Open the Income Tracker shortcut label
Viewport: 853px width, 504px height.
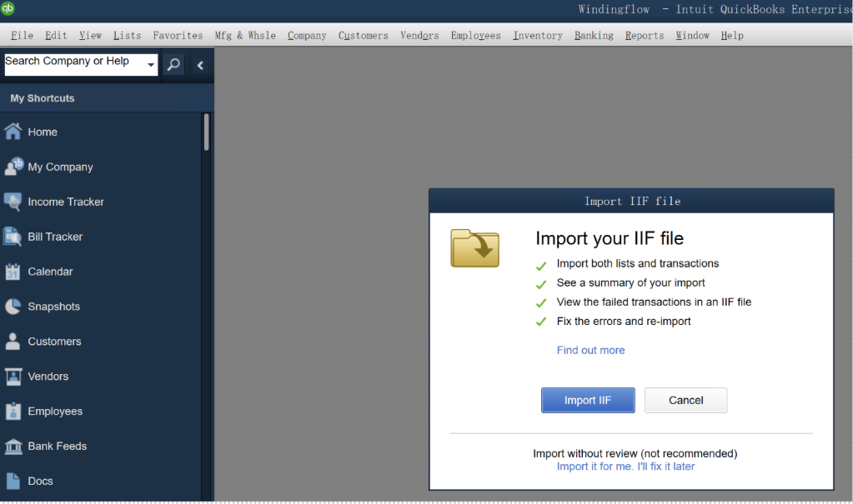[x=66, y=202]
